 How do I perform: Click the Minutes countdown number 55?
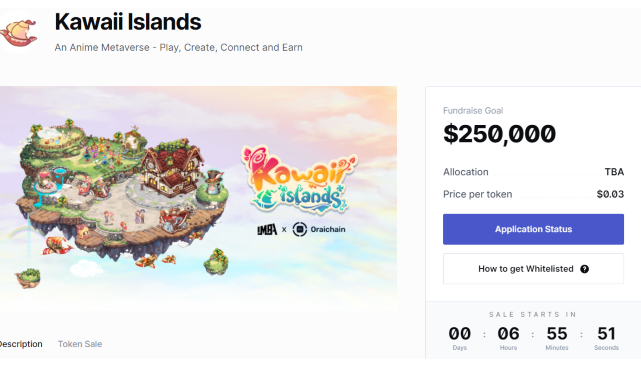click(x=557, y=334)
